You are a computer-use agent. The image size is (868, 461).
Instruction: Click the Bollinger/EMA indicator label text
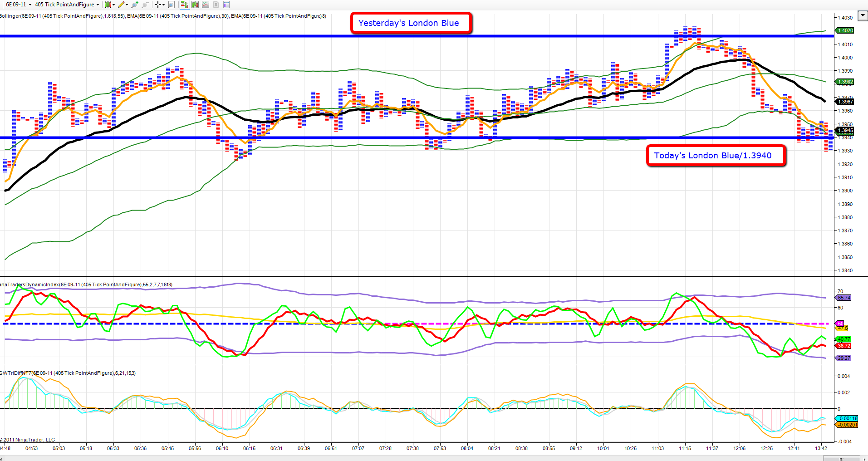click(163, 16)
